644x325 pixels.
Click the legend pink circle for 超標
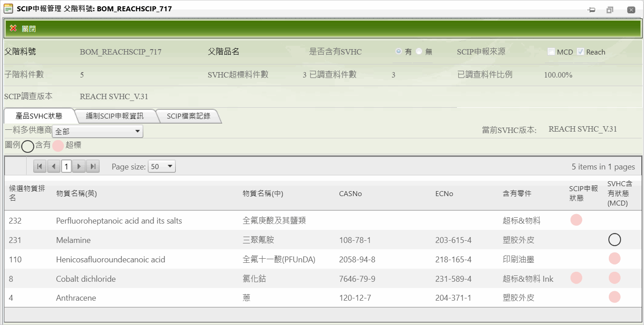point(58,146)
